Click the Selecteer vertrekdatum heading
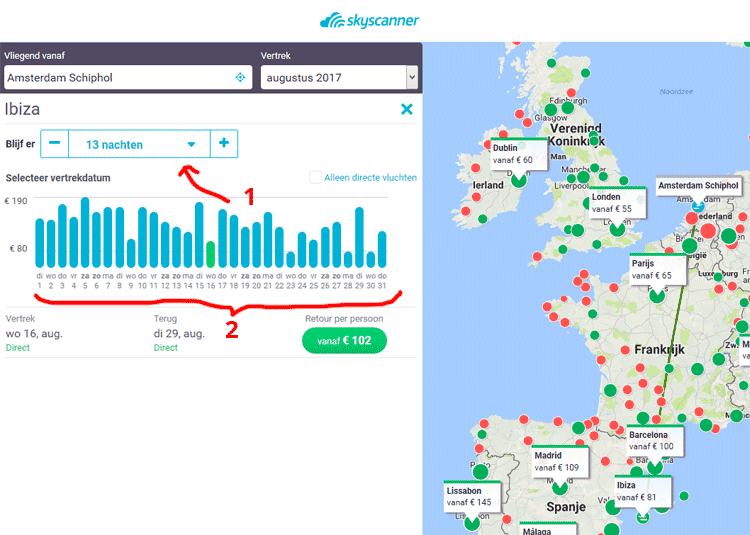 tap(58, 178)
